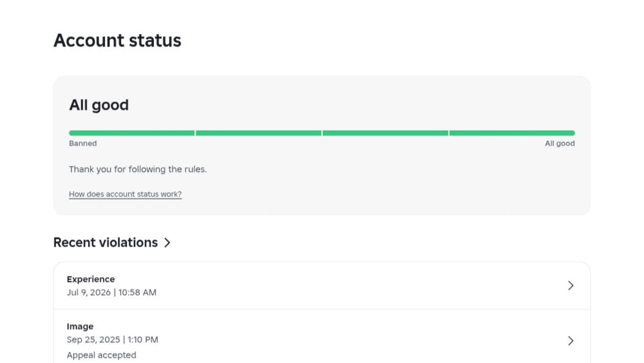Click the arrow icon in Experience row
The width and height of the screenshot is (644, 363).
tap(571, 286)
